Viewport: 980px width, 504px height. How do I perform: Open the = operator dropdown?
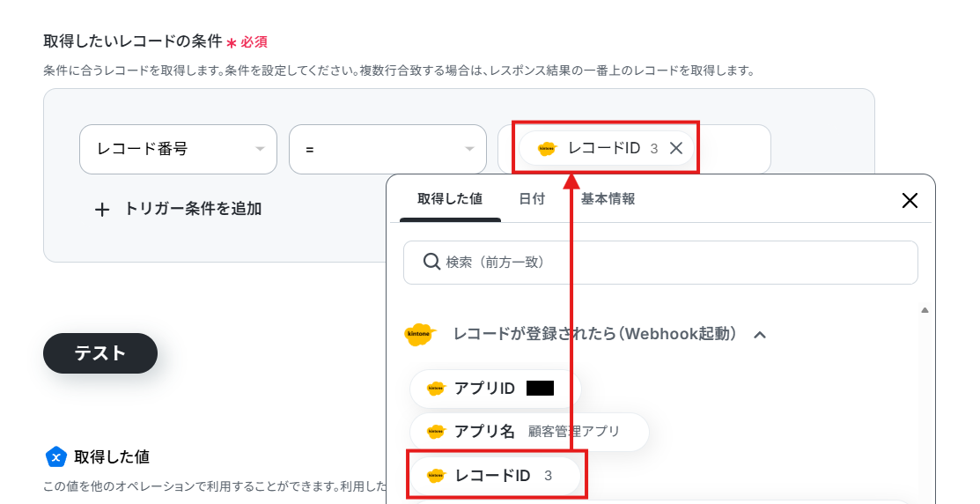click(x=387, y=149)
